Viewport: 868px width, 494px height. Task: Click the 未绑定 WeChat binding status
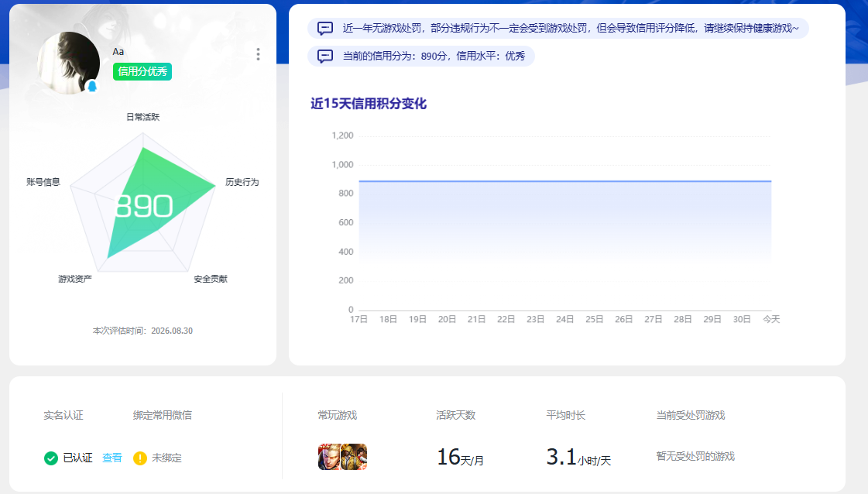click(x=166, y=458)
